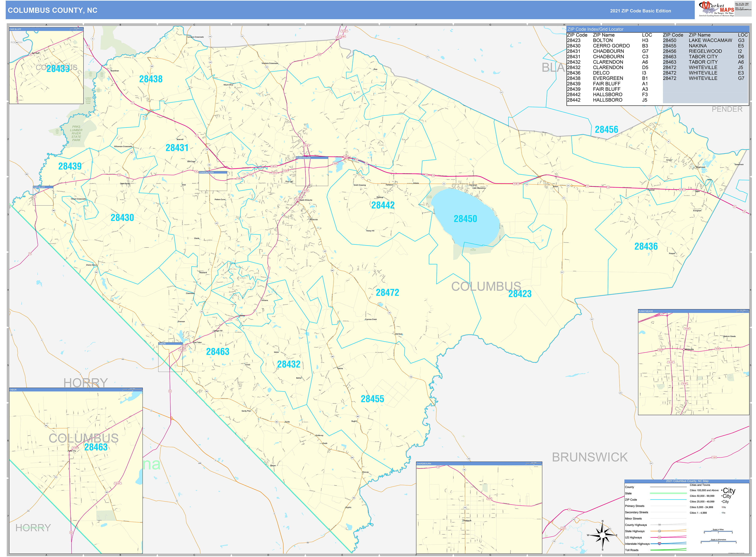Click the 'COLUMBUS COUNTY, NC' title
The image size is (756, 557).
52,10
